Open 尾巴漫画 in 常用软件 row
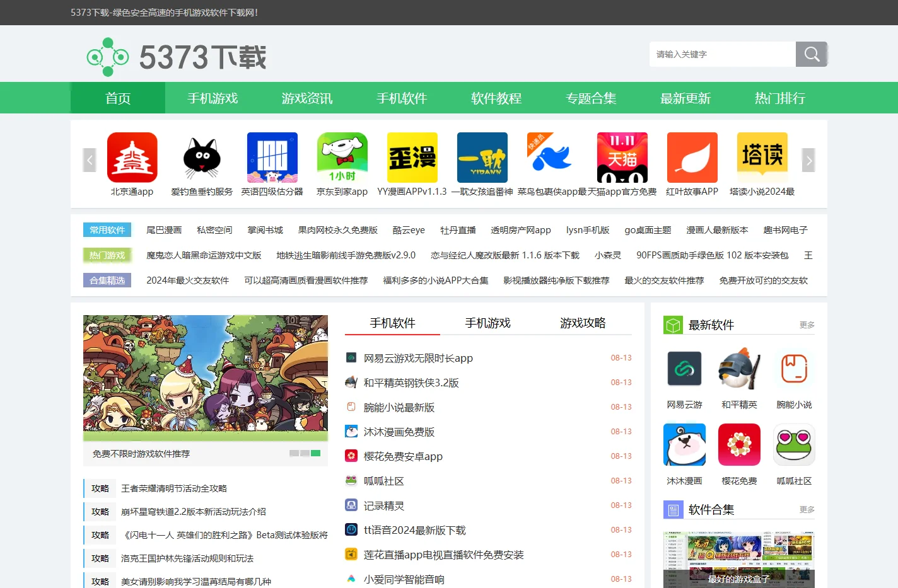 coord(164,230)
